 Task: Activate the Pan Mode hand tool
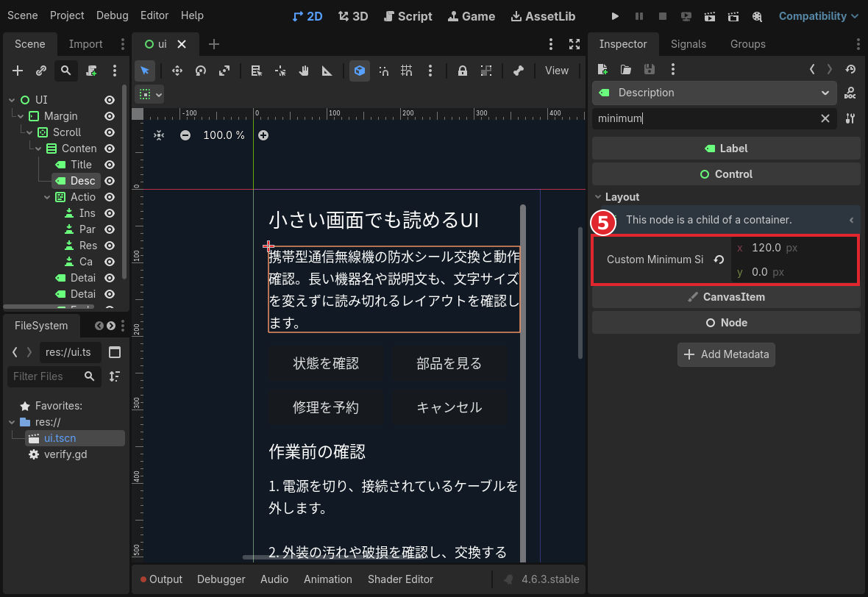pyautogui.click(x=304, y=71)
